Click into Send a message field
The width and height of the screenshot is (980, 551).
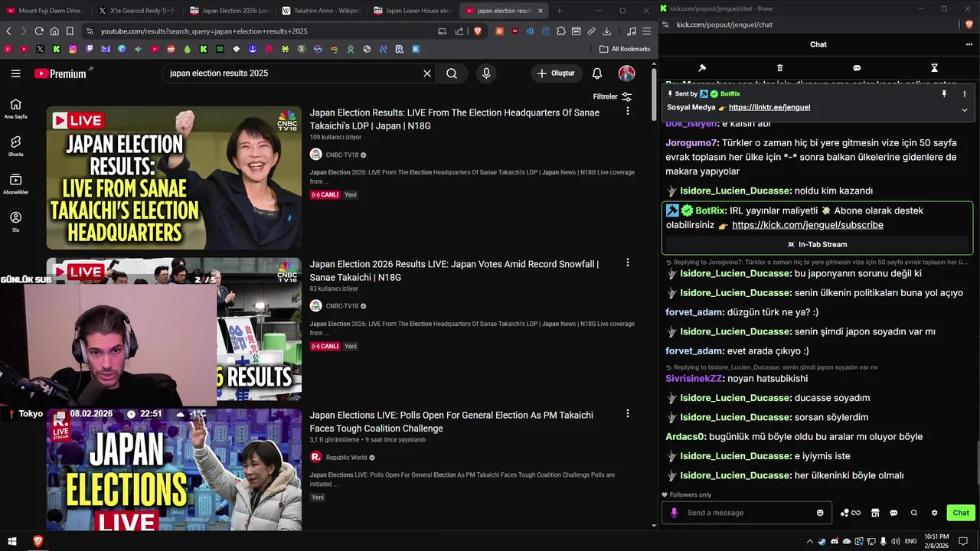749,513
